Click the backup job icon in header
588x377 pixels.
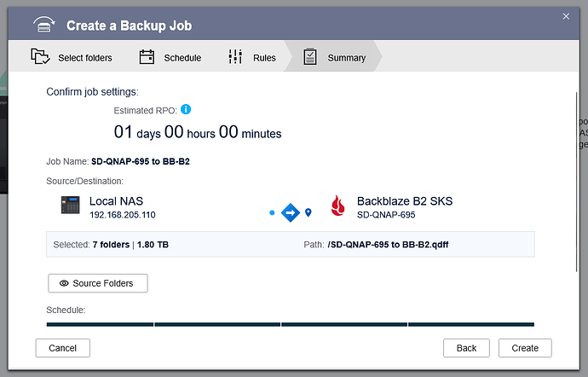[x=45, y=26]
